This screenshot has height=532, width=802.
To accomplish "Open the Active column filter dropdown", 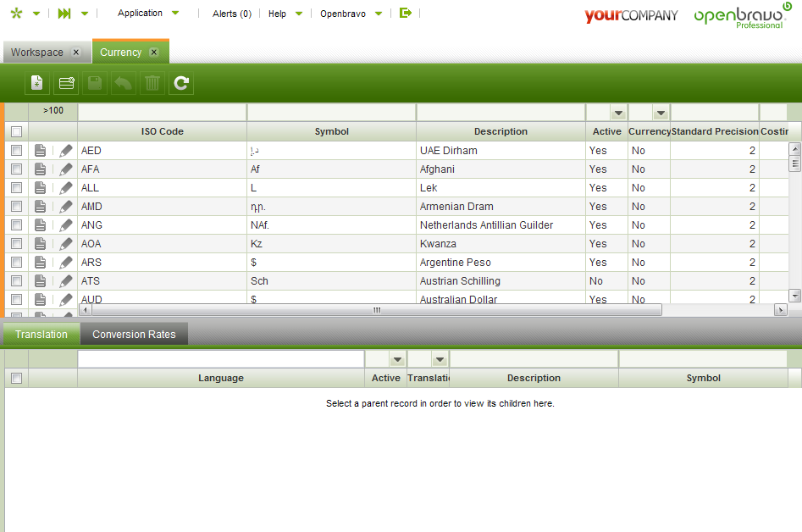I will 618,113.
